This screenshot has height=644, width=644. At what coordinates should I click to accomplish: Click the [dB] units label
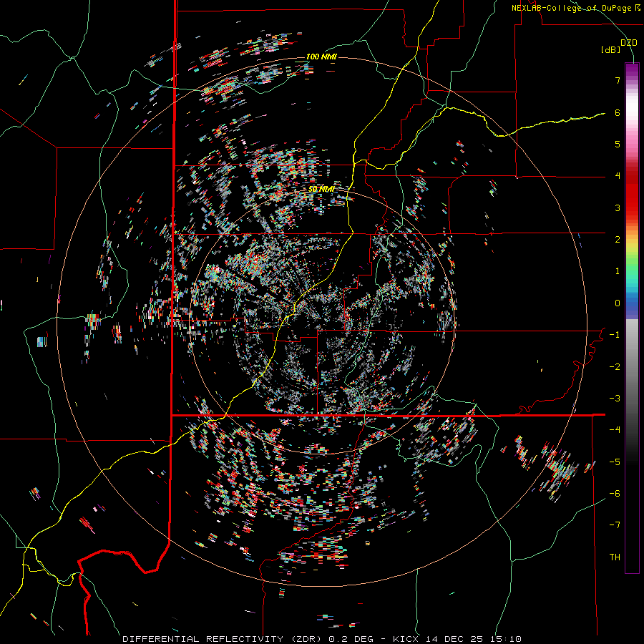611,50
